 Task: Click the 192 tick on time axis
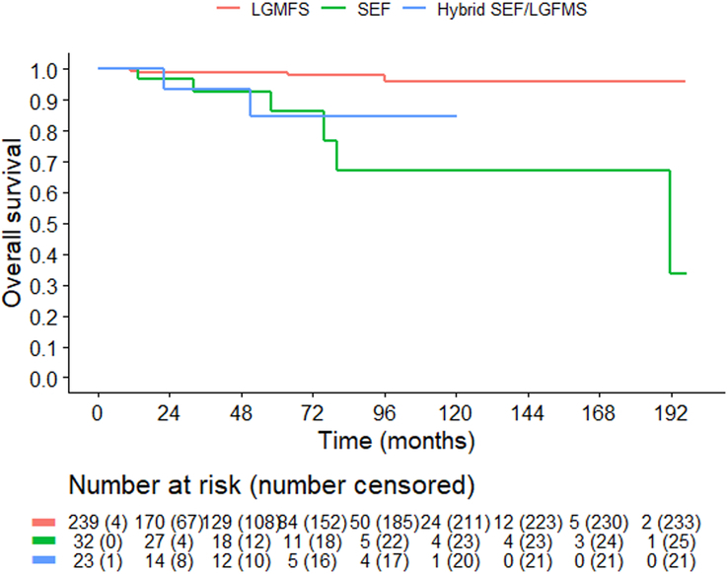point(671,412)
